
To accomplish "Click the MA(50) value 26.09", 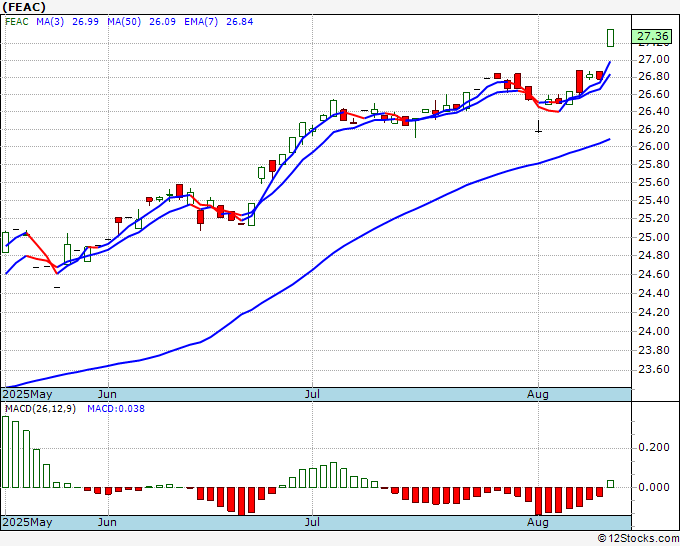I will [x=162, y=22].
